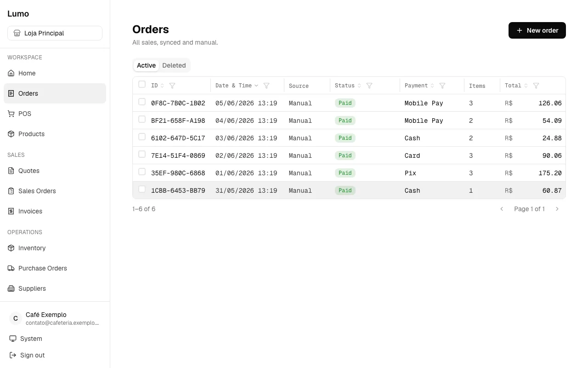Click the Café Exemplo avatar circle
Image resolution: width=588 pixels, height=368 pixels.
tap(16, 318)
